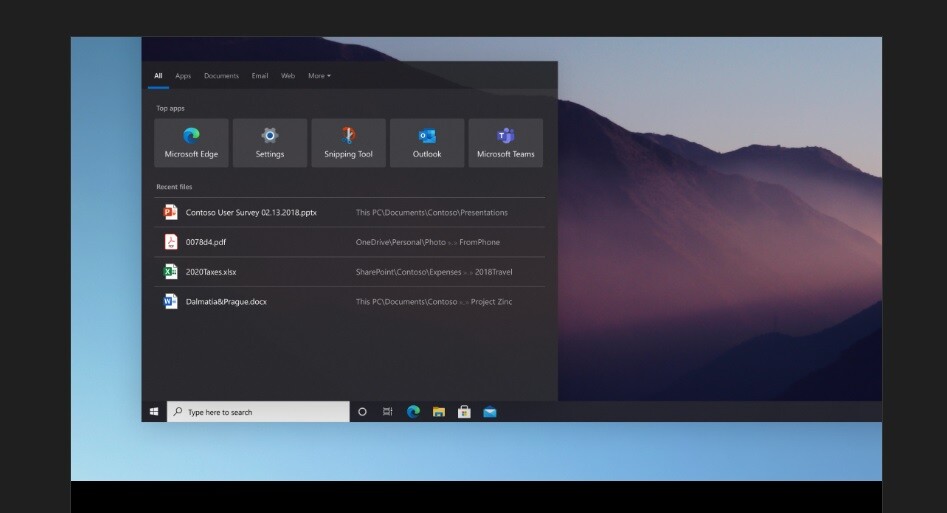Open Mail app from the taskbar
The width and height of the screenshot is (947, 513).
click(x=490, y=412)
